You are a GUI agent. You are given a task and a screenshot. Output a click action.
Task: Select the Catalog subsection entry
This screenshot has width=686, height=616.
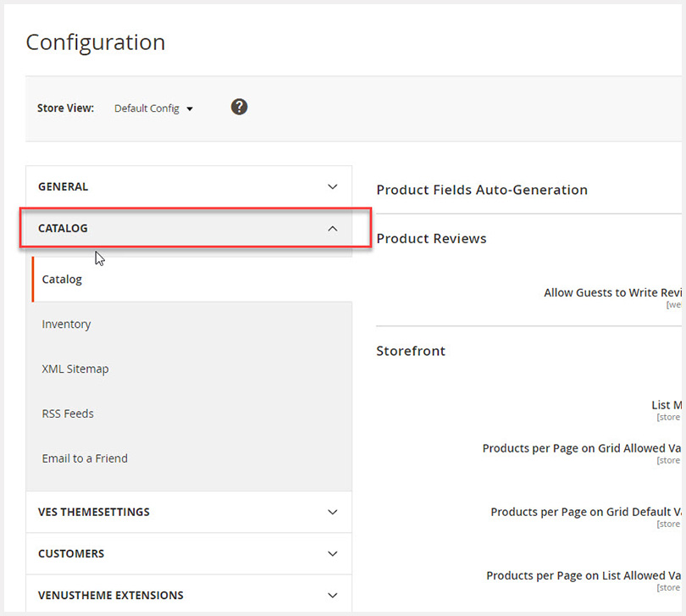click(62, 279)
